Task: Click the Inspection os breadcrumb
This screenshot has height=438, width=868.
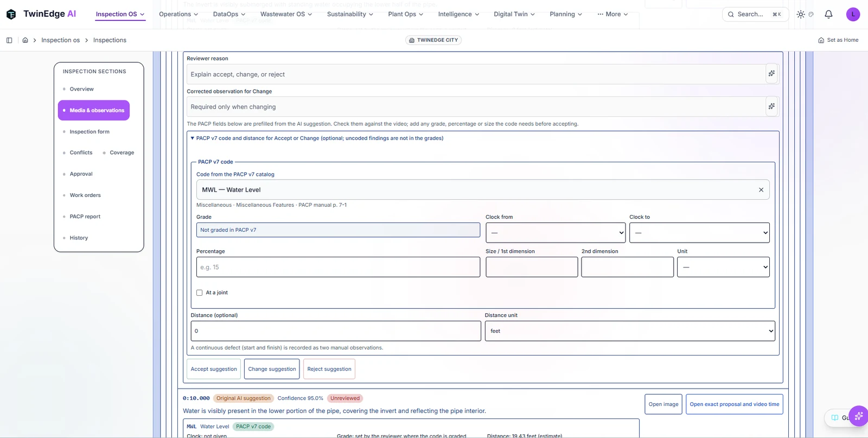Action: click(x=61, y=40)
